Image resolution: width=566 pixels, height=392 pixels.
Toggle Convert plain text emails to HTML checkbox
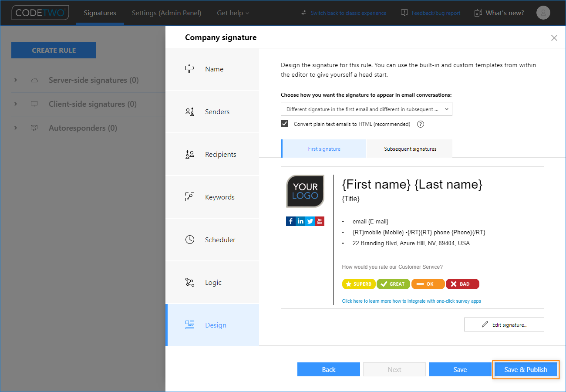point(284,124)
